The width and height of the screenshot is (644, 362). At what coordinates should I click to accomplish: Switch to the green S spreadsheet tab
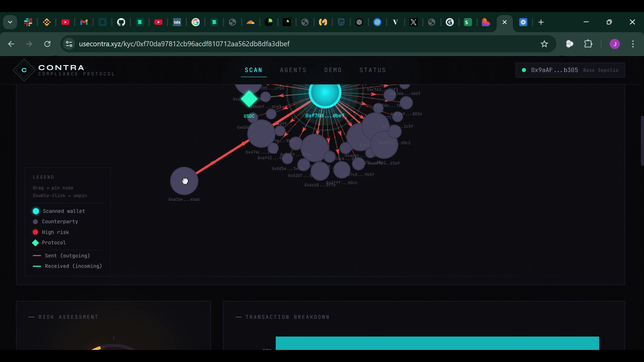(468, 22)
